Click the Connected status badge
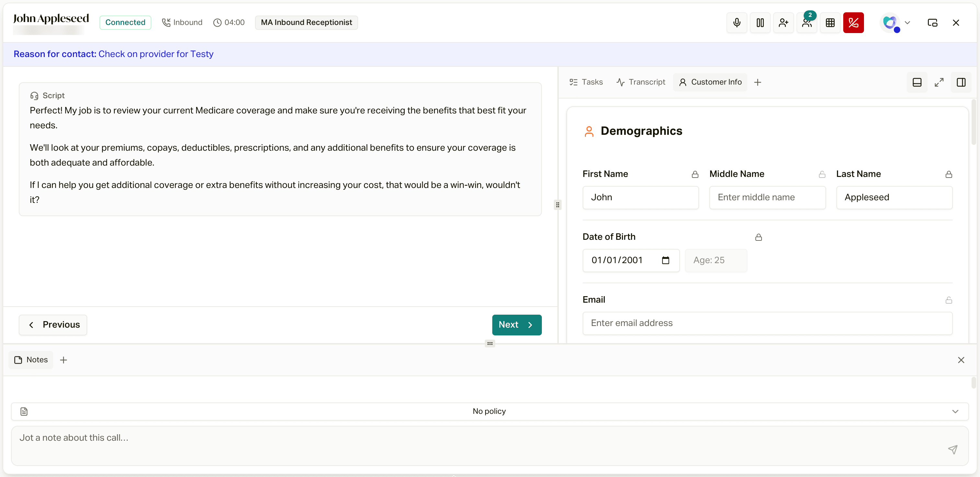Viewport: 980px width, 477px height. (x=125, y=22)
